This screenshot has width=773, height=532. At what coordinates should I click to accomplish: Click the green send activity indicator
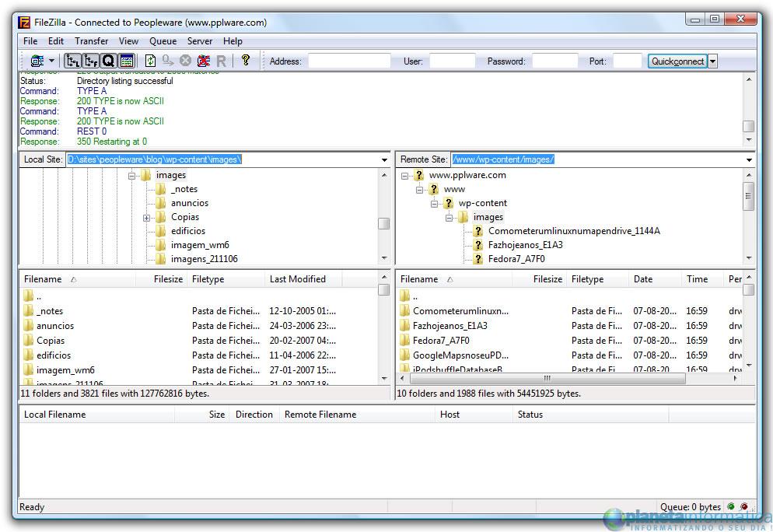coord(730,506)
